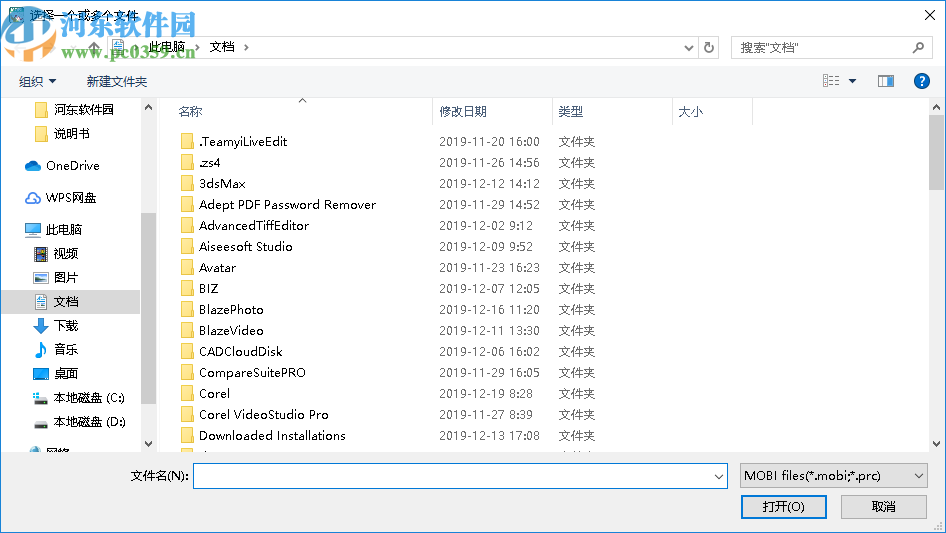The height and width of the screenshot is (533, 946).
Task: Click the search magnifier icon
Action: pyautogui.click(x=918, y=47)
